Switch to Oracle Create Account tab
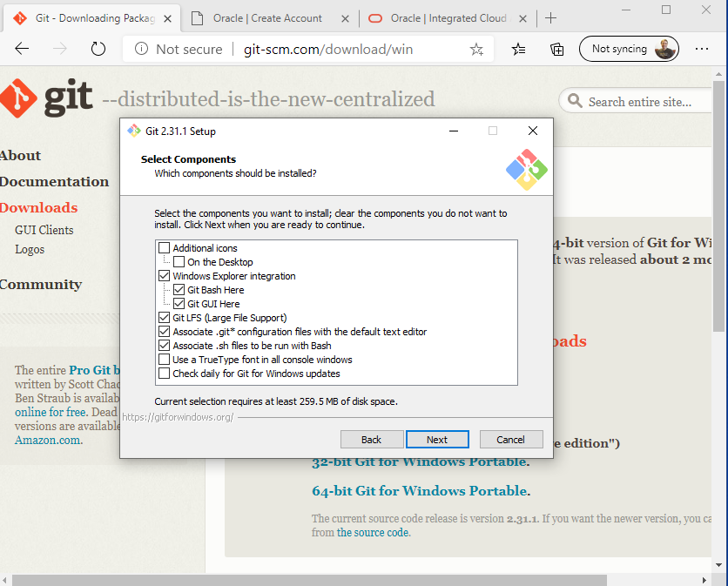The image size is (728, 586). click(x=267, y=18)
